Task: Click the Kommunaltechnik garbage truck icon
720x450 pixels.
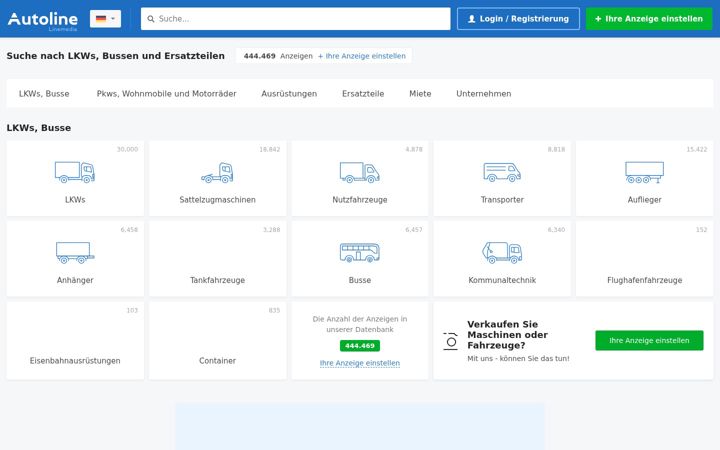Action: [502, 253]
